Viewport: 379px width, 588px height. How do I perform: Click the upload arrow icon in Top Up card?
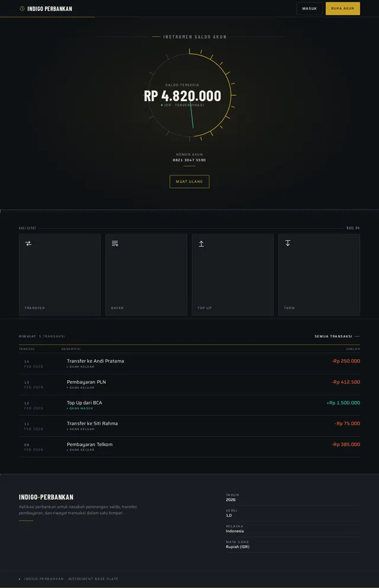pyautogui.click(x=201, y=244)
